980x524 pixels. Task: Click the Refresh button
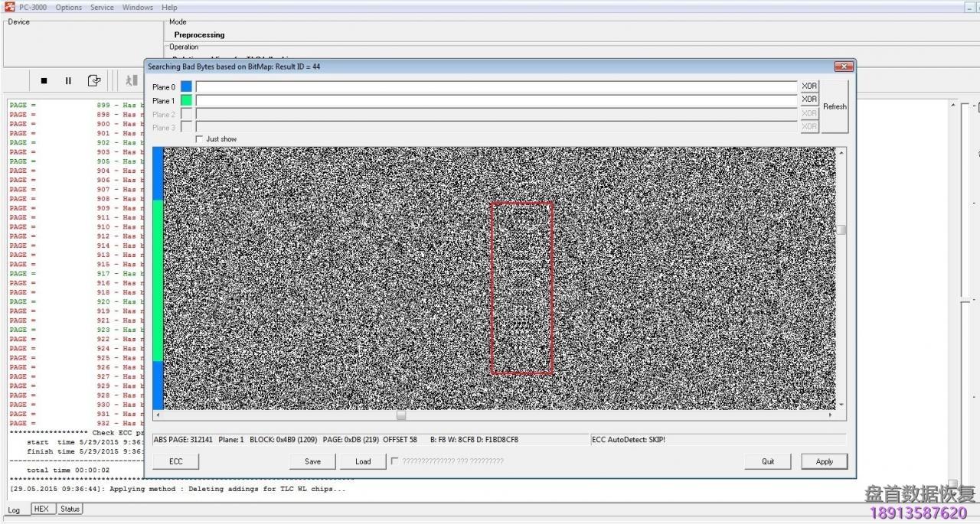835,106
